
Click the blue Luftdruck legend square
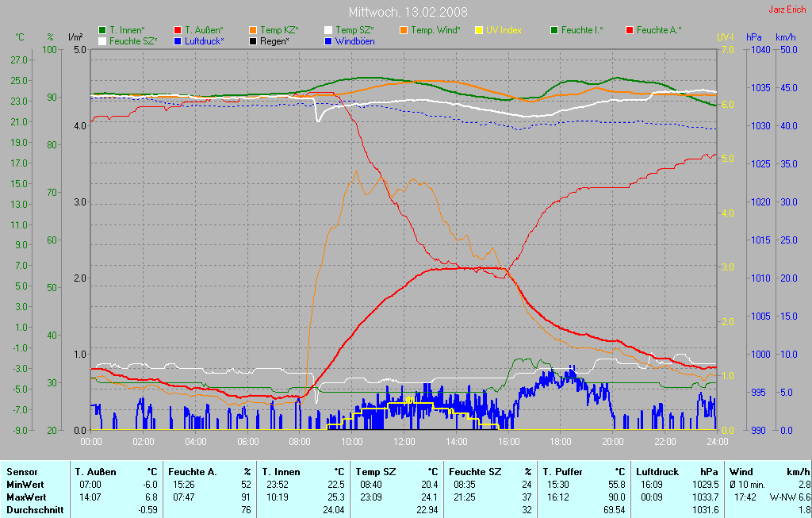pos(177,40)
